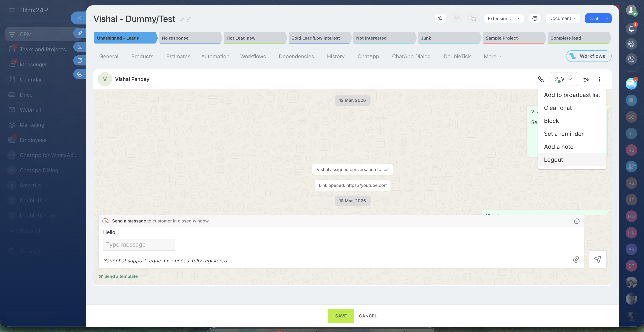
Task: Switch to the History tab
Action: 335,56
